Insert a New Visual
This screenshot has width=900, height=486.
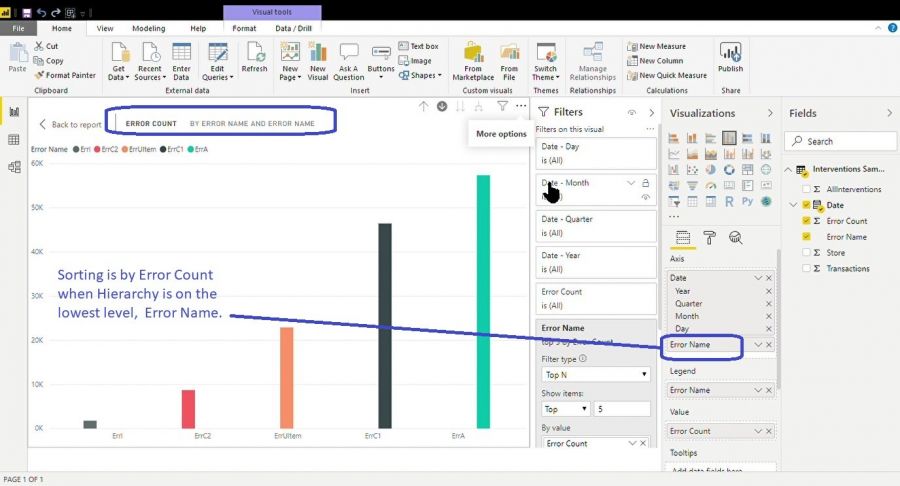317,61
